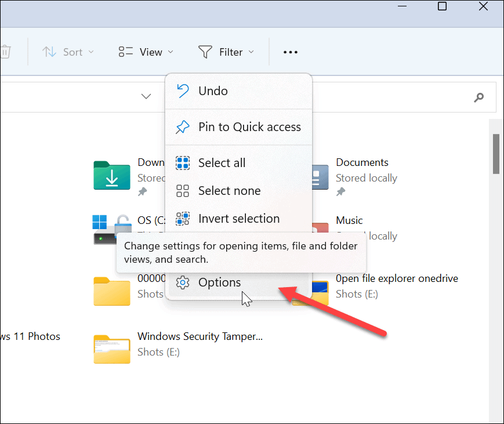
Task: Choose Undo from the menu
Action: [x=238, y=91]
